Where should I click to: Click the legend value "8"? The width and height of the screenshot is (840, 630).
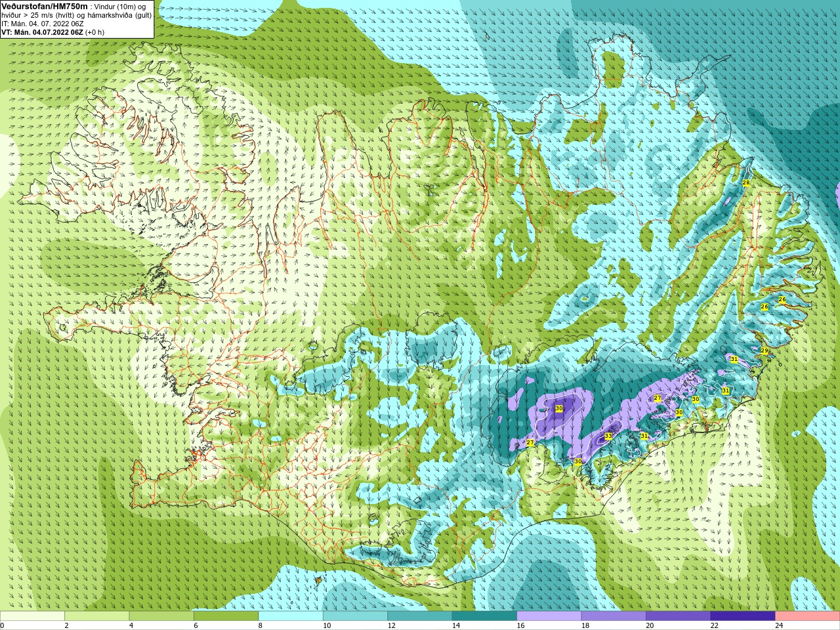pyautogui.click(x=261, y=625)
